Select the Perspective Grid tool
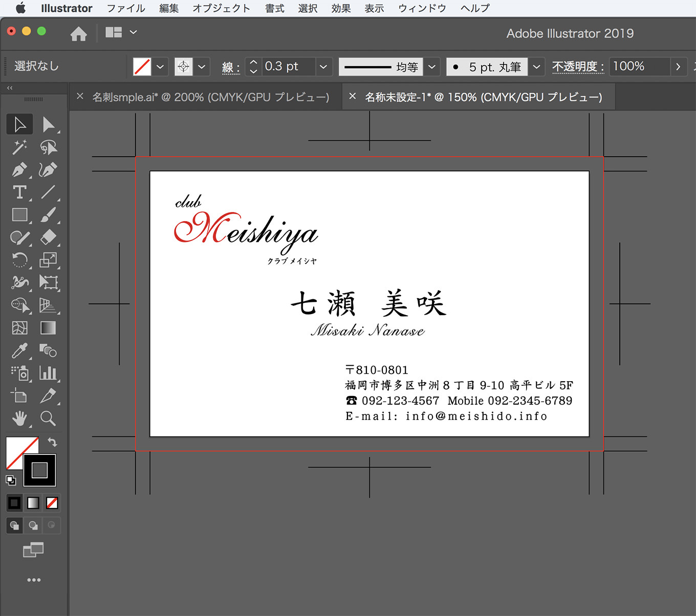The height and width of the screenshot is (616, 696). pos(49,305)
